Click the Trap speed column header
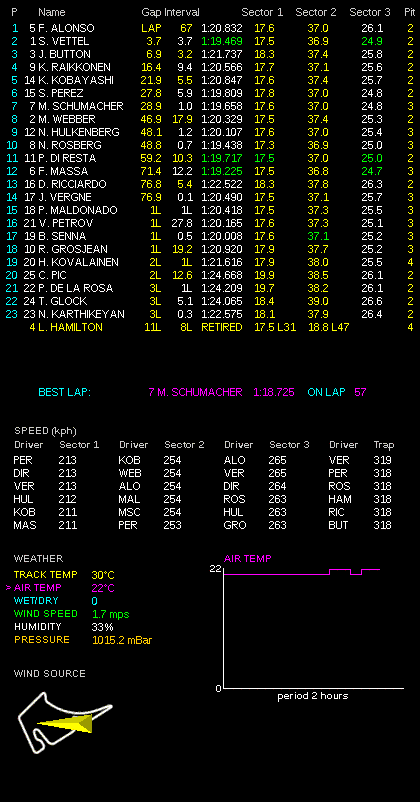Screen dimensions: 420x802 (x=384, y=445)
